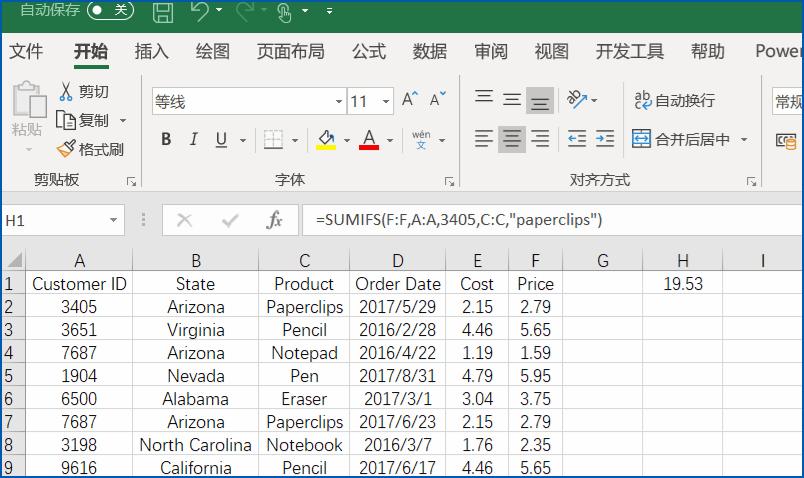Expand the Merge and Center dropdown arrow

click(744, 139)
